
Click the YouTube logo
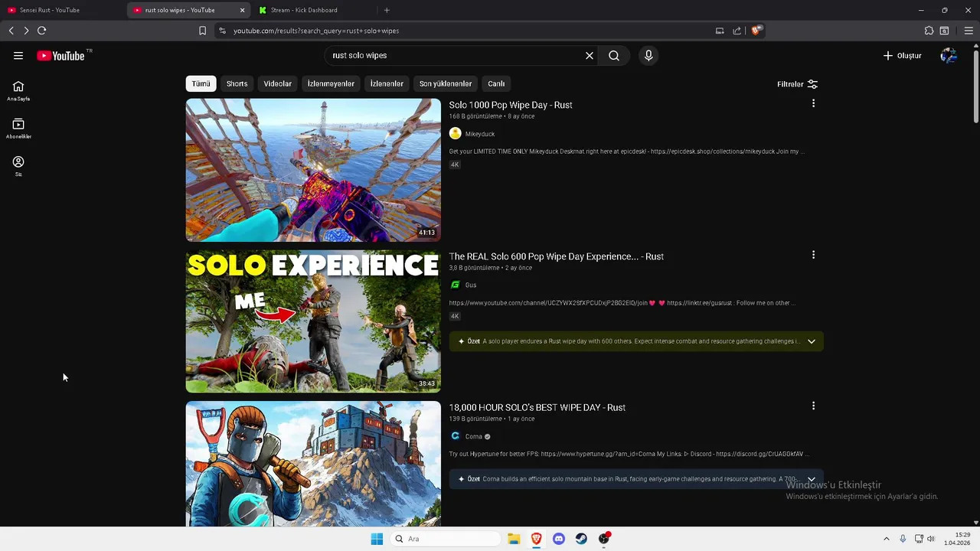[60, 56]
